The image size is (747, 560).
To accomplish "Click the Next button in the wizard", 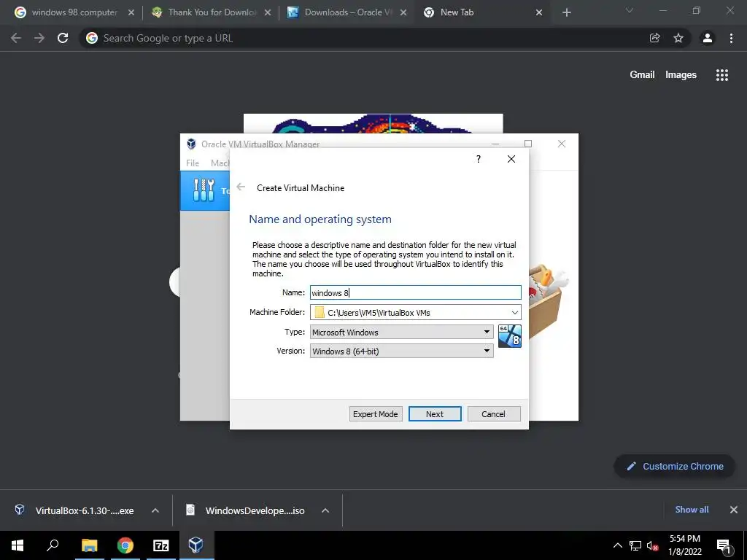I will (x=435, y=414).
